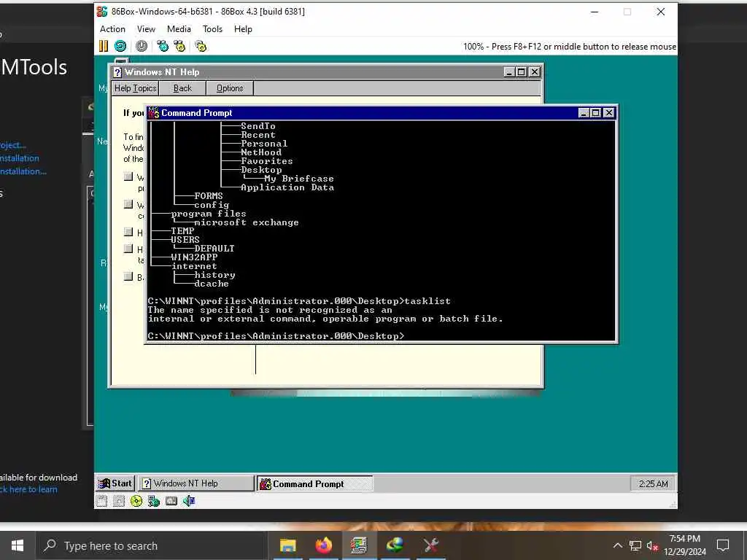Click Options button in Windows NT Help
The width and height of the screenshot is (747, 560).
pos(230,88)
